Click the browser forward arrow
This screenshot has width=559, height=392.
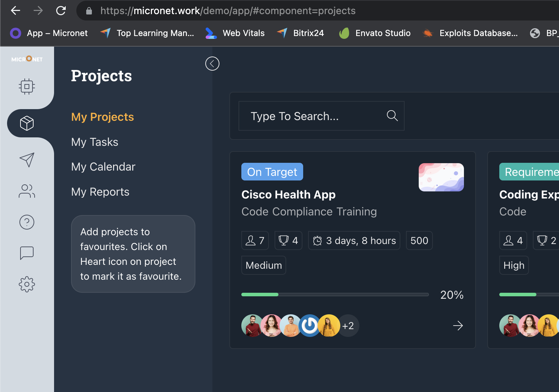[x=38, y=11]
